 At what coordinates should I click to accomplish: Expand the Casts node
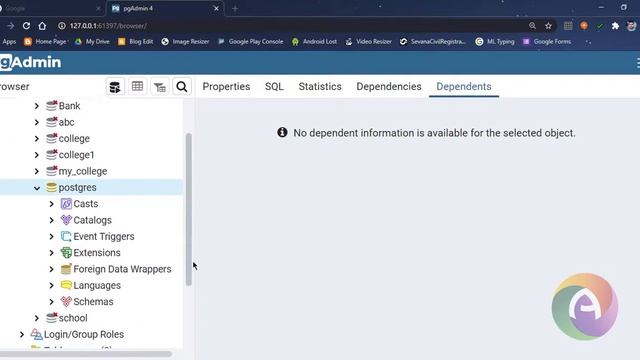click(51, 204)
